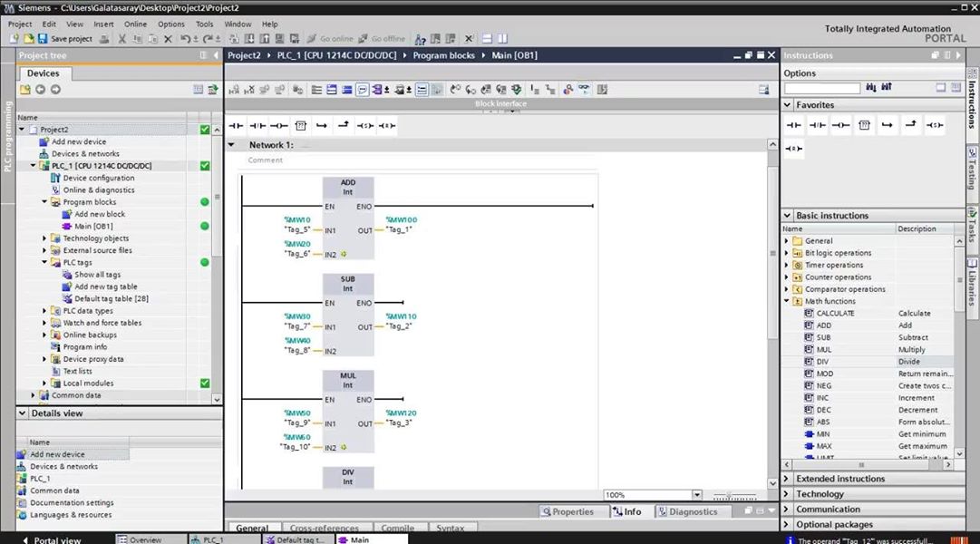980x544 pixels.
Task: Click the cross-reference help icon in main toolbar
Action: [x=420, y=39]
